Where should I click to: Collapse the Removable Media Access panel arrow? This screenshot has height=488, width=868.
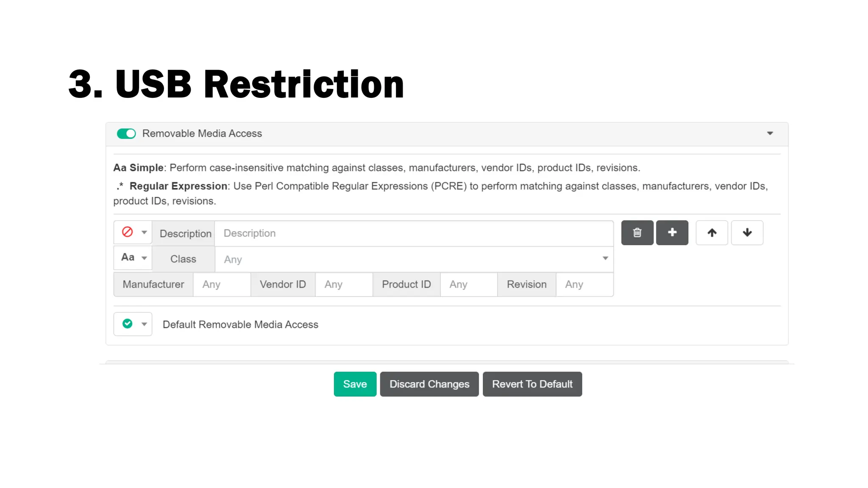pos(770,133)
